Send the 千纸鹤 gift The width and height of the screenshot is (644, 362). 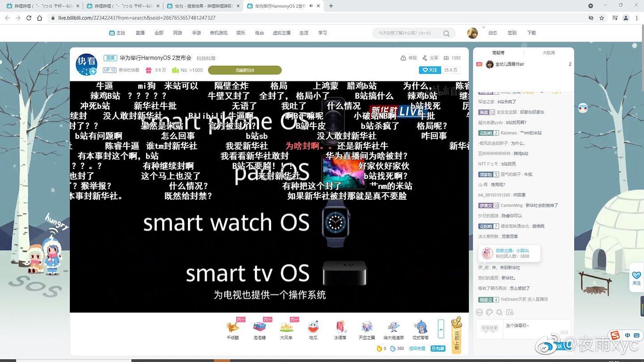pyautogui.click(x=233, y=329)
